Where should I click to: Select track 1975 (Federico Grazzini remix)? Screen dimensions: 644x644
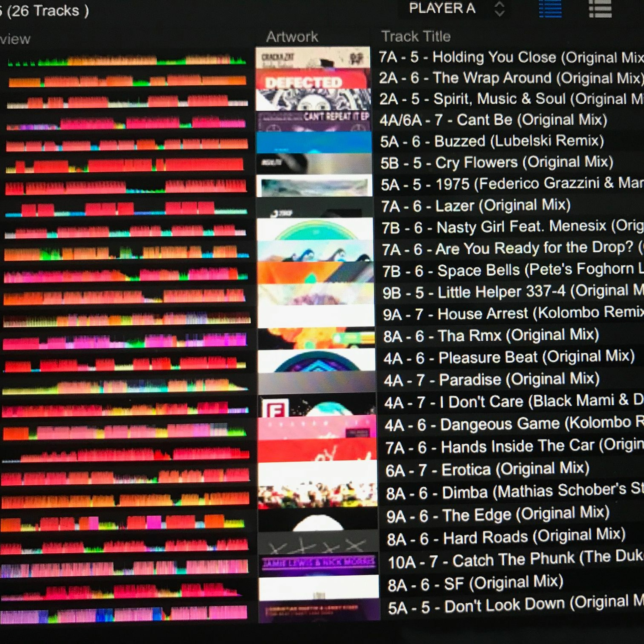[x=512, y=184]
